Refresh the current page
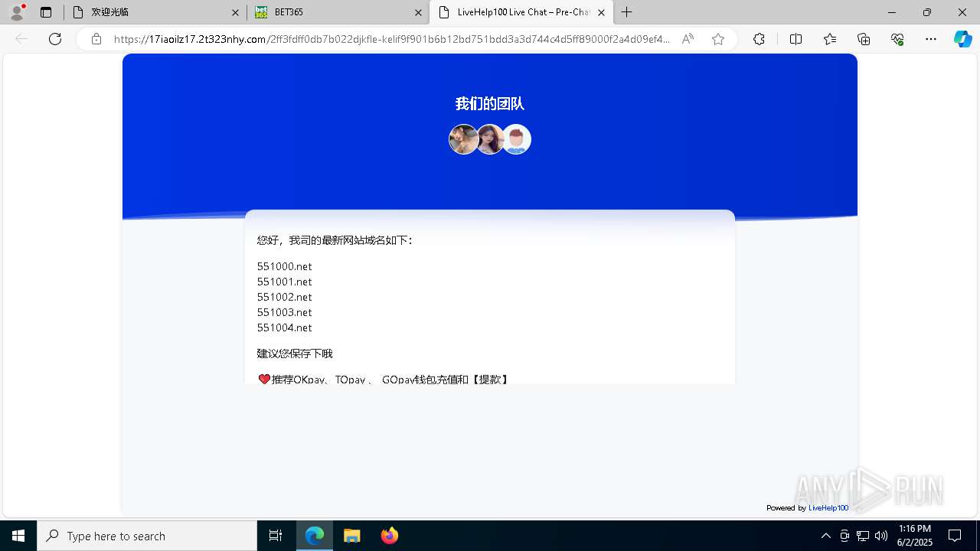 click(x=55, y=39)
